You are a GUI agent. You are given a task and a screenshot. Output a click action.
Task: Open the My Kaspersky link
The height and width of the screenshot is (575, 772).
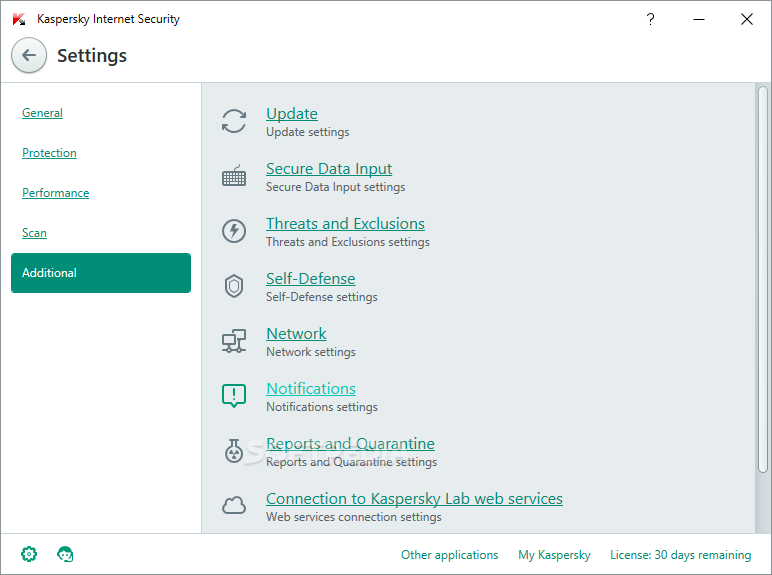[x=554, y=555]
